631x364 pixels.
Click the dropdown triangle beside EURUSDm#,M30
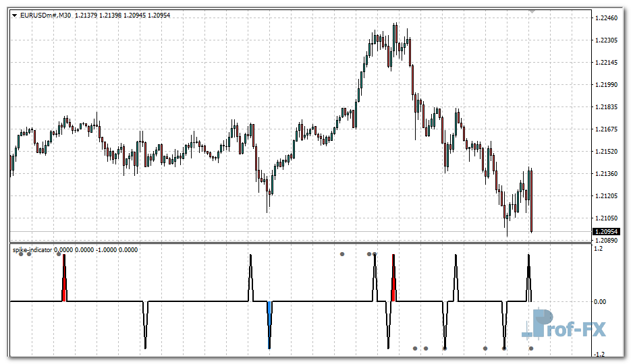(x=14, y=15)
